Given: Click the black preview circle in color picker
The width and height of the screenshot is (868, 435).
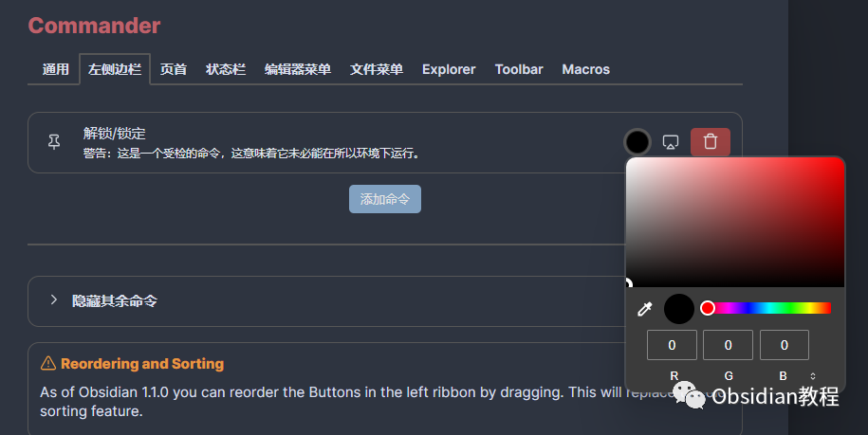Looking at the screenshot, I should 678,308.
